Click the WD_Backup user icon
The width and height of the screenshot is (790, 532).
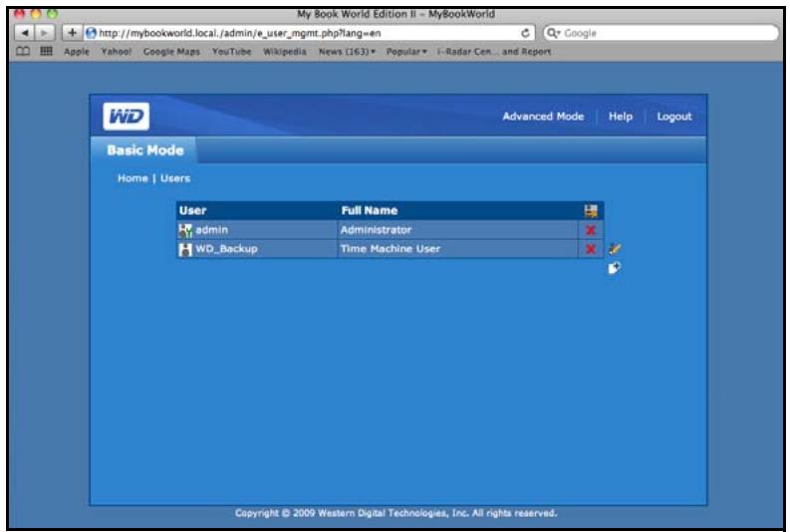coord(185,249)
